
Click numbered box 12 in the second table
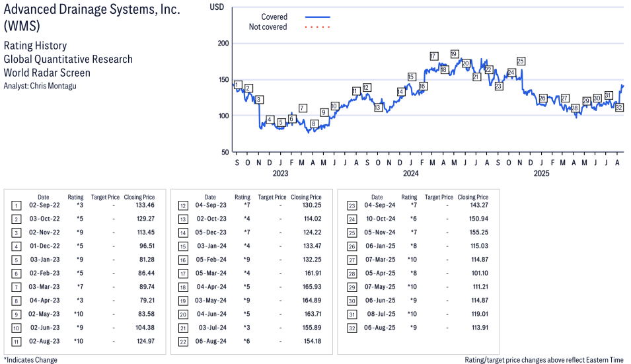point(183,206)
